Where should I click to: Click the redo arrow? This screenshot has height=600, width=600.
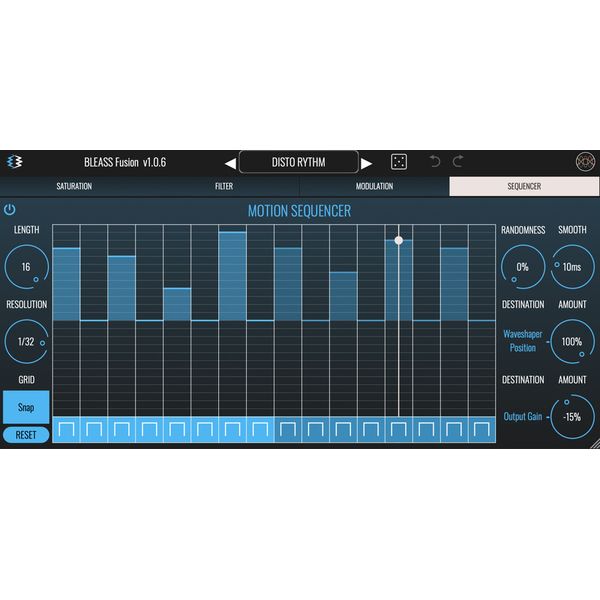pyautogui.click(x=458, y=162)
